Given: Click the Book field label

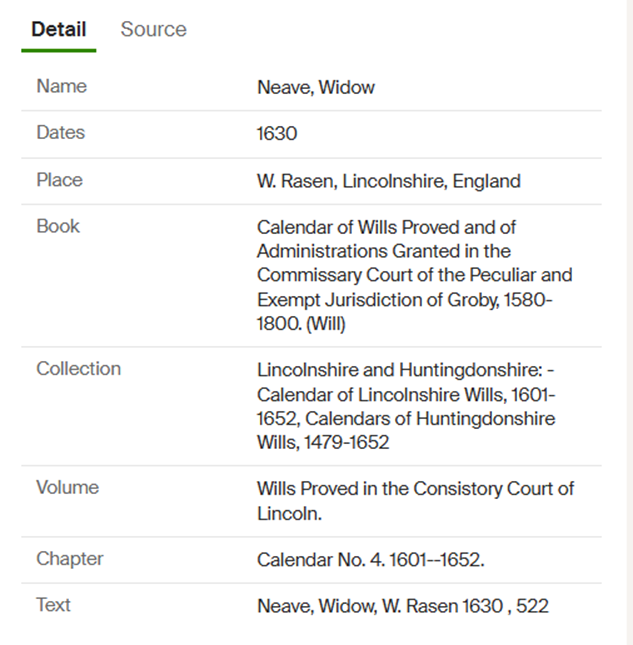Looking at the screenshot, I should point(58,226).
